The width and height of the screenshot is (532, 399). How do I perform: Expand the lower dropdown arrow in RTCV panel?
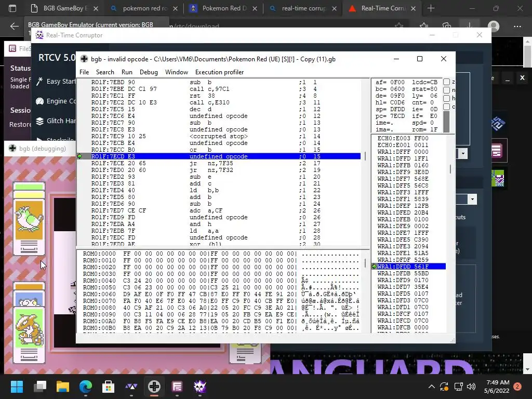[472, 199]
